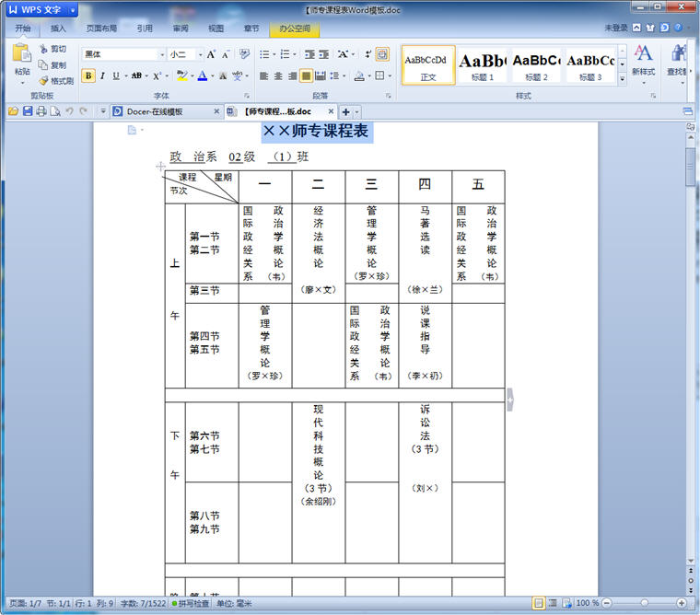Open the help question-mark icon
700x615 pixels.
(678, 28)
